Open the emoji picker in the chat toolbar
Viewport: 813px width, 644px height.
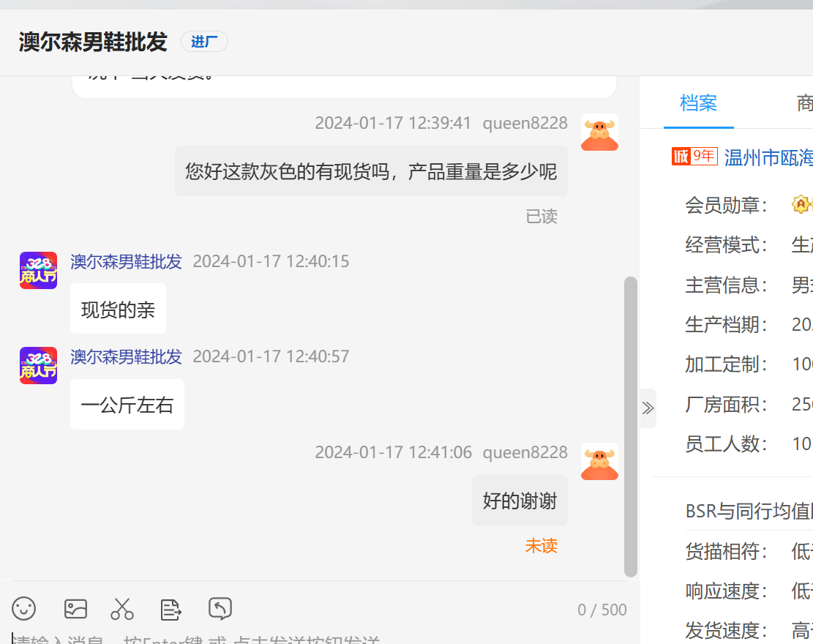pos(24,608)
